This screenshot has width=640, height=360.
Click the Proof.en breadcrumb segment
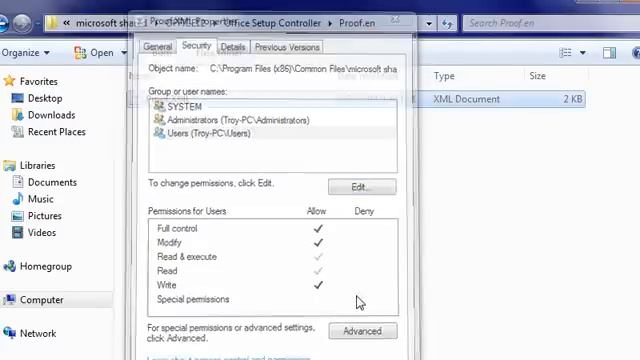[x=357, y=23]
